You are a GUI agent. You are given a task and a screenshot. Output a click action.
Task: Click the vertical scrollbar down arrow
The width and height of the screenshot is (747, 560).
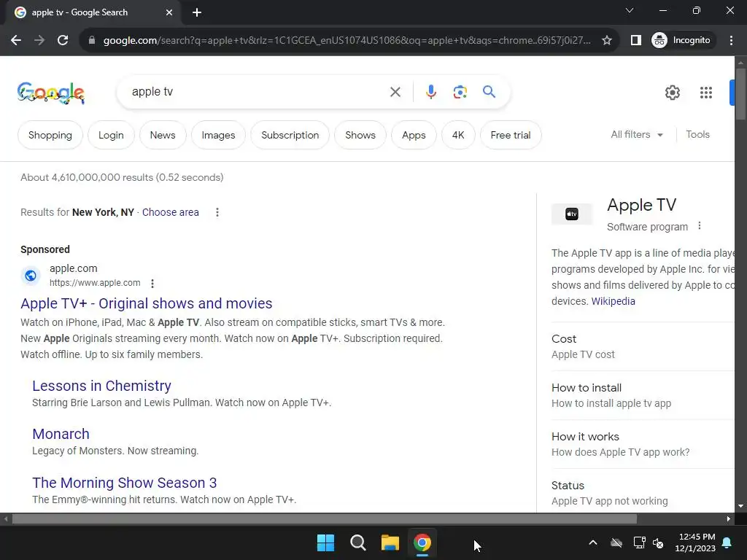click(740, 506)
